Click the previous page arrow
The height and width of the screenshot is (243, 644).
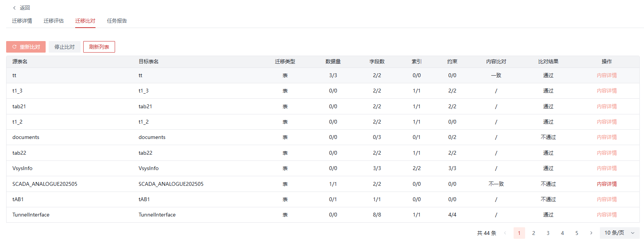coord(505,233)
